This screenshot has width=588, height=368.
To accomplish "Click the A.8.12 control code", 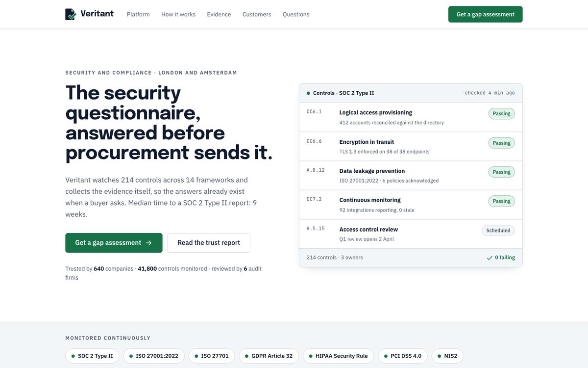I will pos(316,170).
